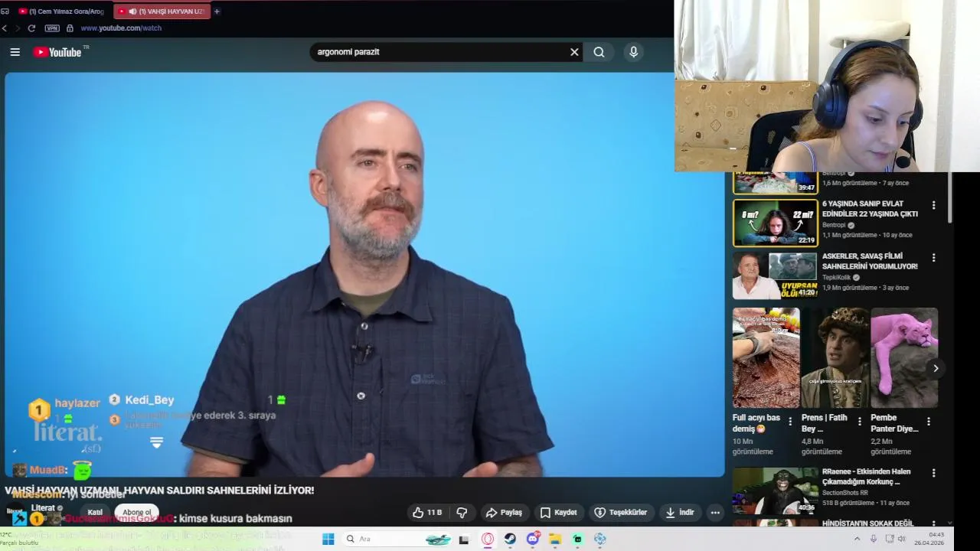Screen dimensions: 980x551
Task: Launch Steam from the taskbar
Action: [510, 539]
